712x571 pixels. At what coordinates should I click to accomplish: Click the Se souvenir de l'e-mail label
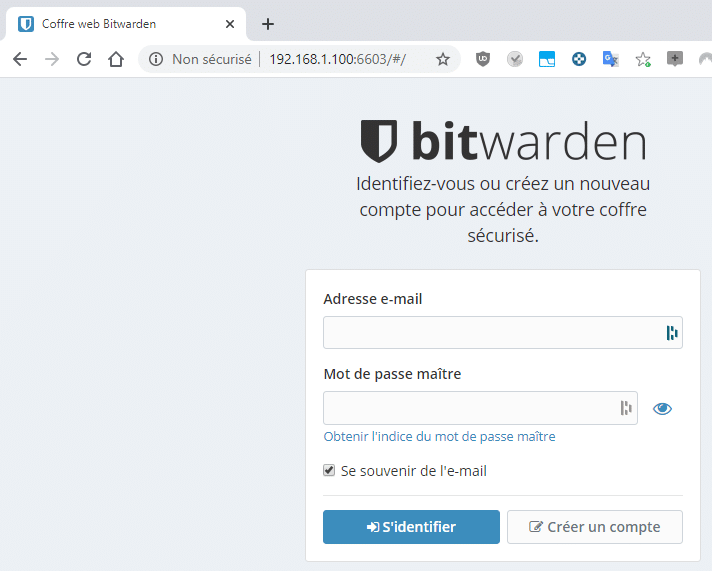(x=414, y=471)
